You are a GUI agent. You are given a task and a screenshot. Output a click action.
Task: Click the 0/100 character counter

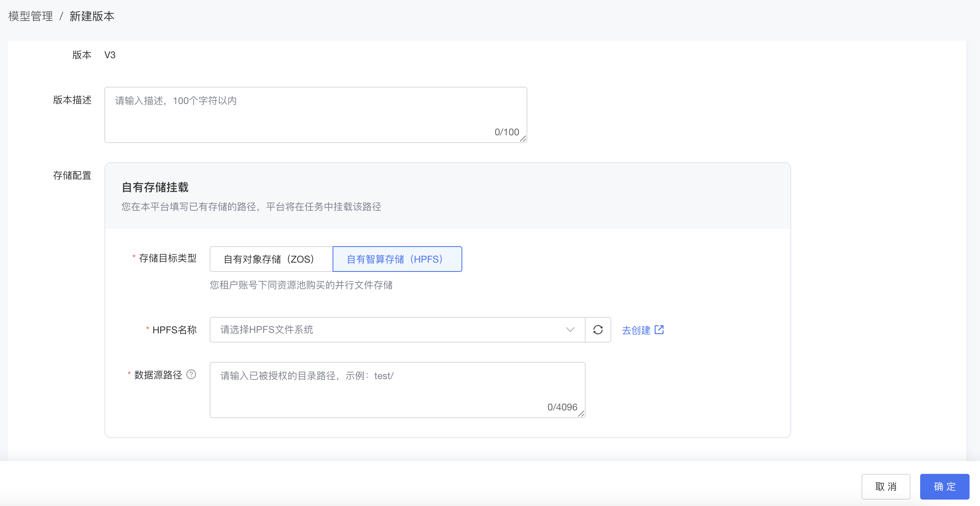tap(506, 132)
